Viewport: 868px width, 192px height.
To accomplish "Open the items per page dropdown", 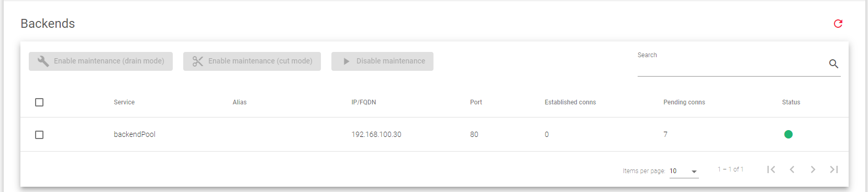I will pyautogui.click(x=684, y=171).
